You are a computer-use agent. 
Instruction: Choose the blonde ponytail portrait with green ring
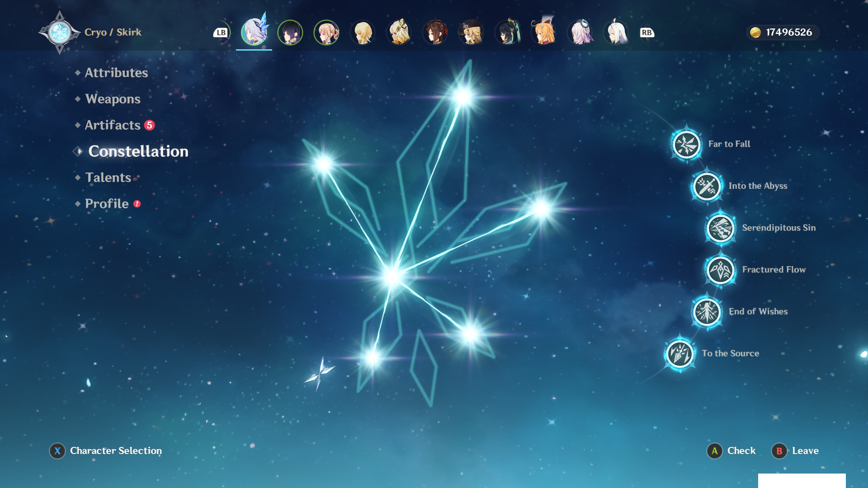[x=326, y=33]
